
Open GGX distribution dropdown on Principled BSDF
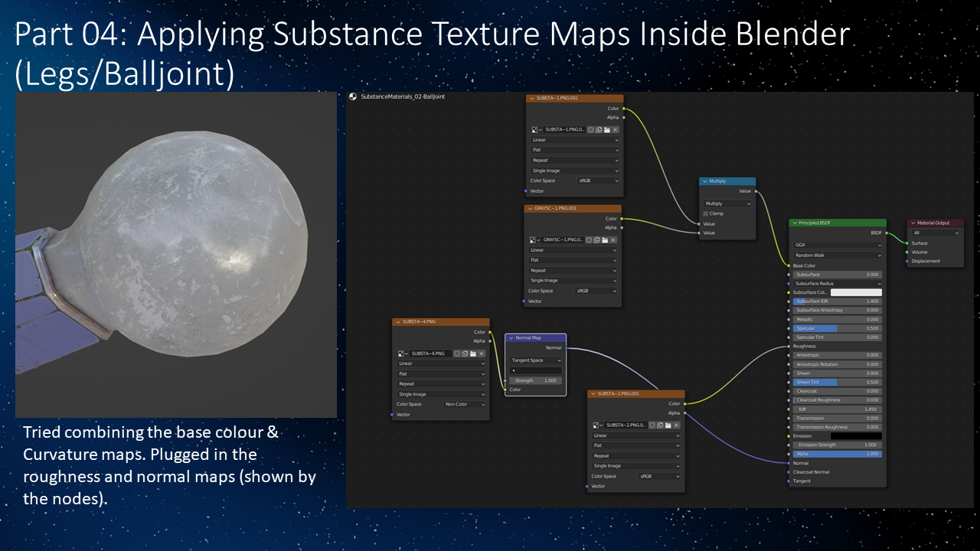click(x=838, y=245)
